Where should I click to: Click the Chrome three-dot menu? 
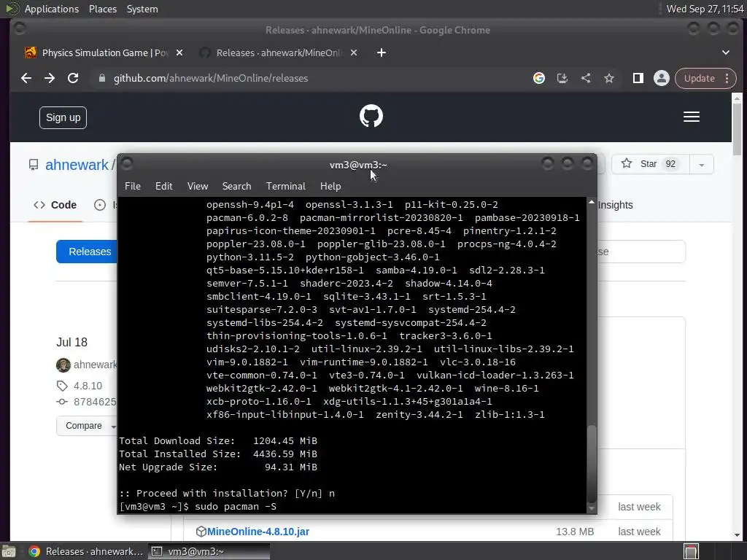pyautogui.click(x=727, y=78)
